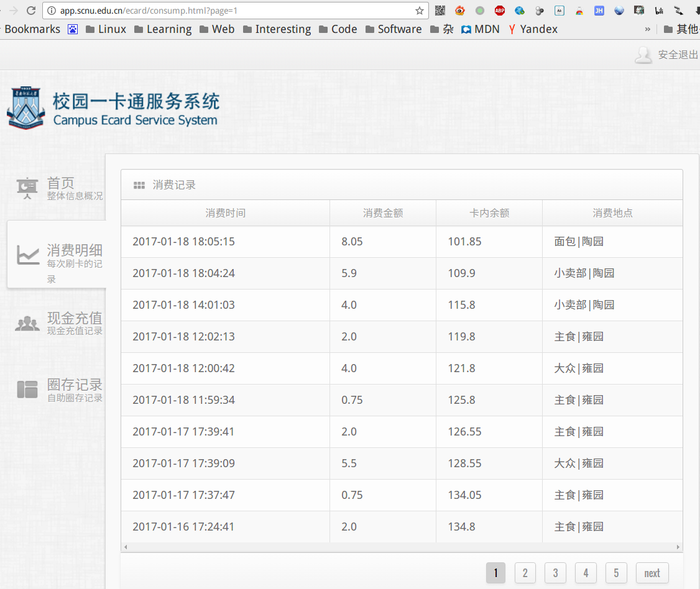Image resolution: width=700 pixels, height=589 pixels.
Task: Click the Weibo extension icon
Action: (x=460, y=11)
